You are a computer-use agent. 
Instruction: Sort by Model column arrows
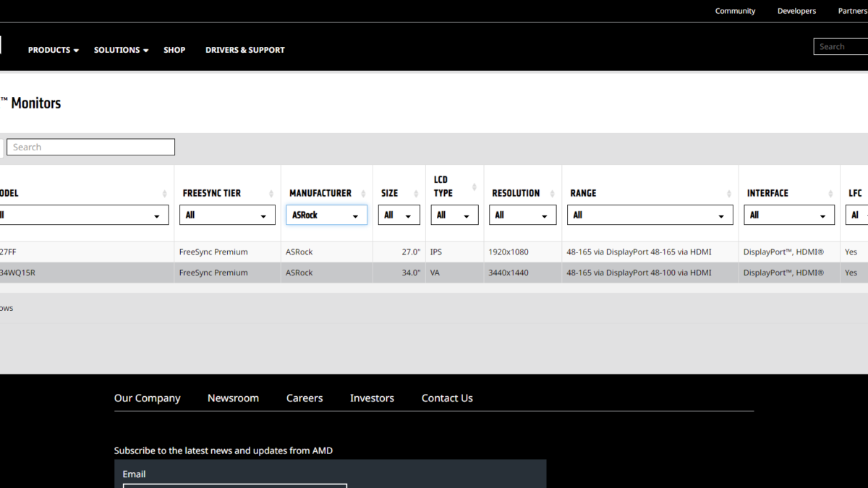point(165,194)
